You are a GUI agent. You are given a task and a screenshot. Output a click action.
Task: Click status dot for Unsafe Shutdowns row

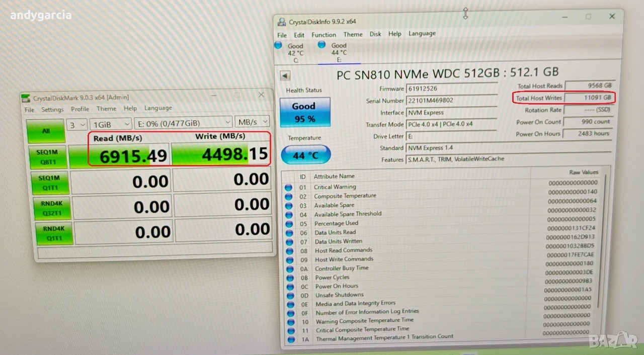tap(291, 296)
